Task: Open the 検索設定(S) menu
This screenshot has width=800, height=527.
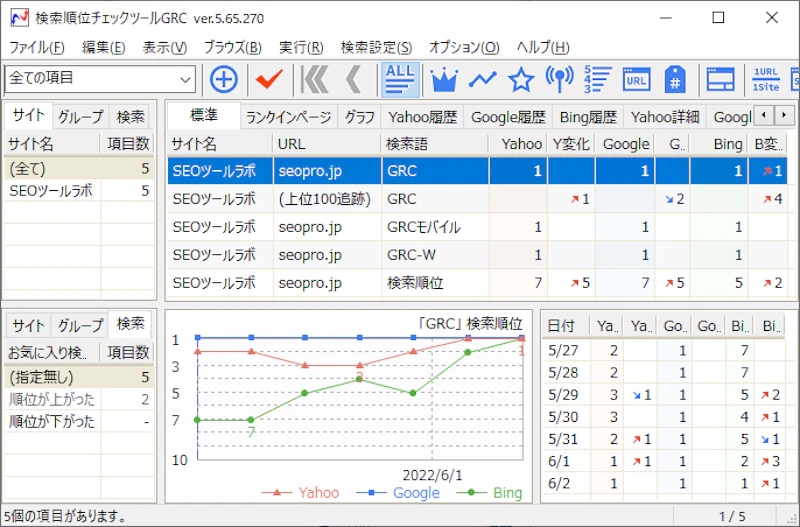Action: click(x=376, y=47)
